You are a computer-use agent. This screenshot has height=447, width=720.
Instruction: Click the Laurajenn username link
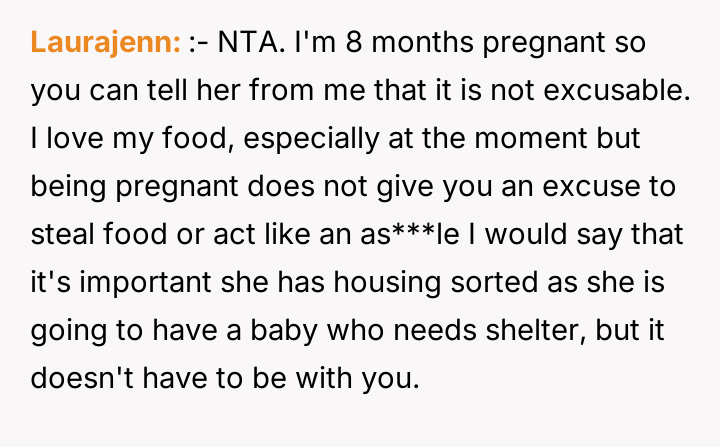click(x=105, y=43)
